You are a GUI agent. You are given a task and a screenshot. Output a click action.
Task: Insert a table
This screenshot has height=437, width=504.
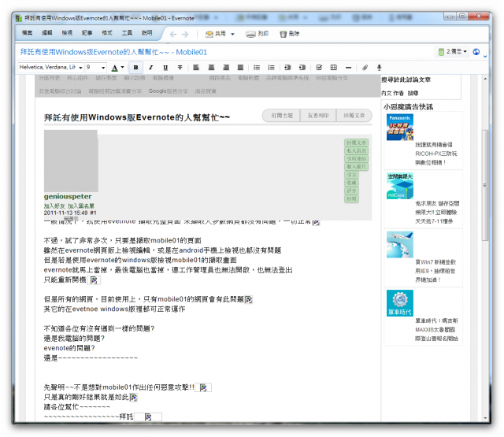pos(334,68)
